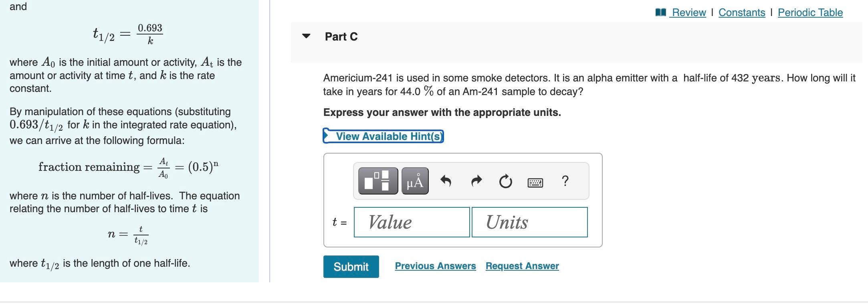This screenshot has width=868, height=304.
Task: Select the Review tab link
Action: 688,12
